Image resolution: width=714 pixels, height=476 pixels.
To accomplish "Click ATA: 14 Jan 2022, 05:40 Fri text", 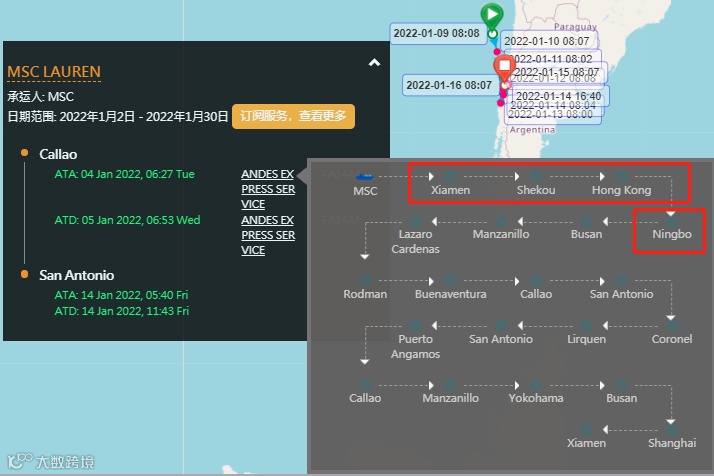I will click(121, 295).
